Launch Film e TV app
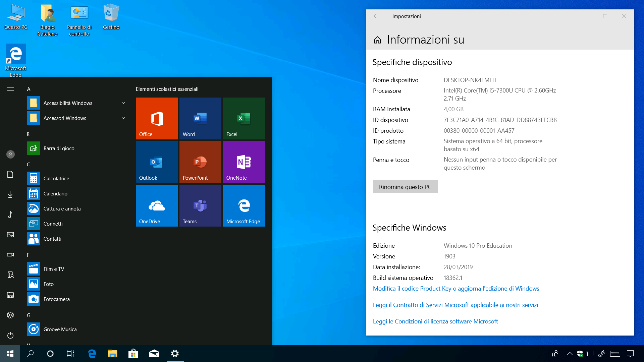Screen dimensions: 644x362 tap(77, 269)
